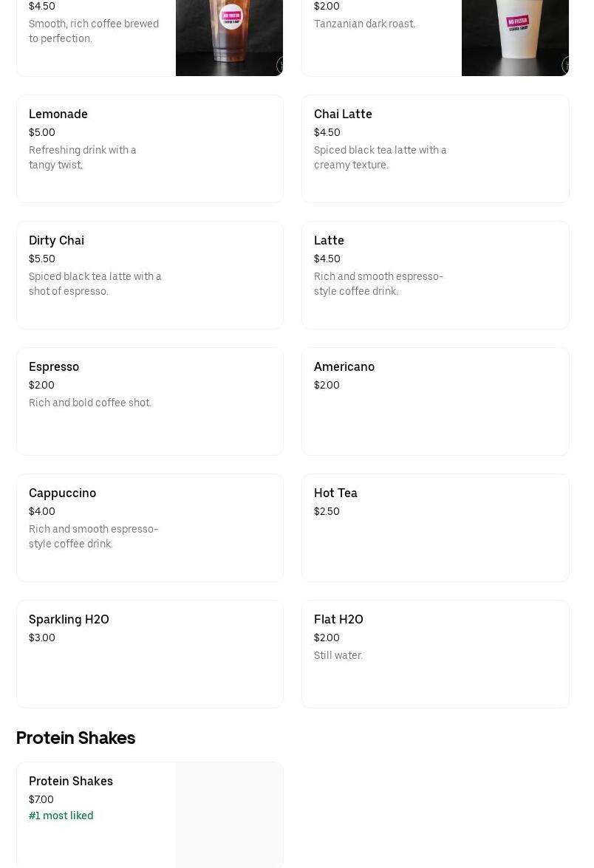The width and height of the screenshot is (594, 868).
Task: Choose the Latte priced at $4.50
Action: pos(435,275)
